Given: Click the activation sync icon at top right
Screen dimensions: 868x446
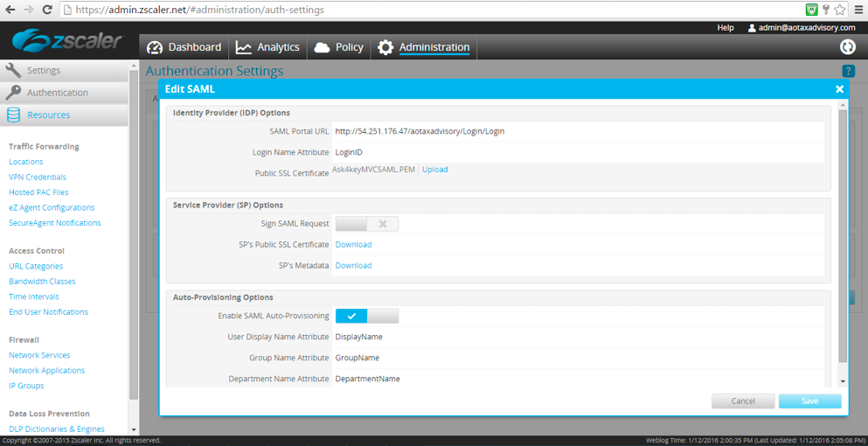Looking at the screenshot, I should pos(848,47).
